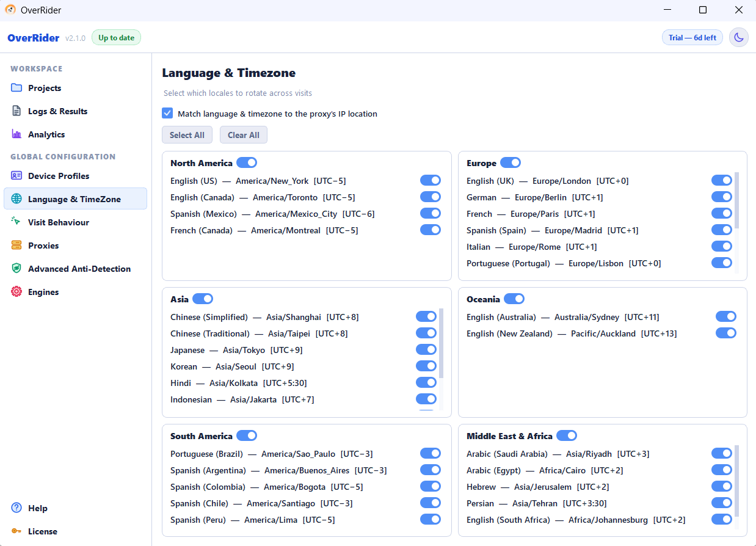Click the v2.1.0 version label
The image size is (756, 546).
(76, 38)
